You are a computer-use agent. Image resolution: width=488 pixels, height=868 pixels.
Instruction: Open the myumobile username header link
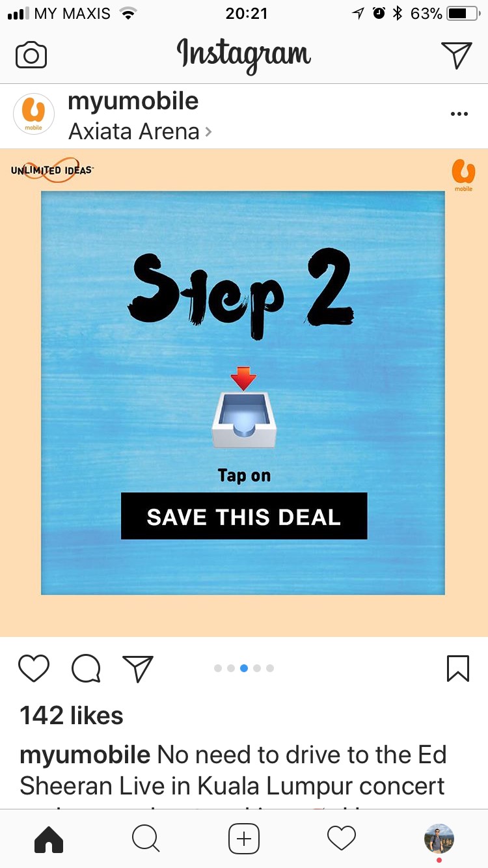coord(133,102)
